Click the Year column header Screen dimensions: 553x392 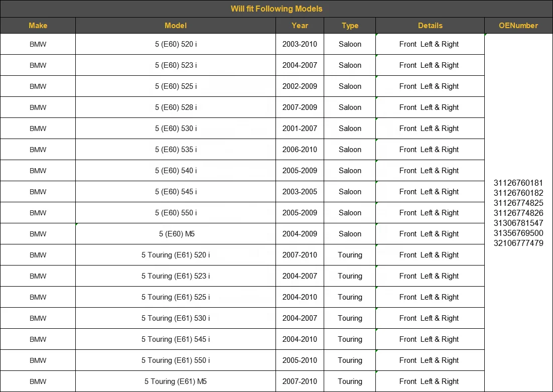pos(300,26)
